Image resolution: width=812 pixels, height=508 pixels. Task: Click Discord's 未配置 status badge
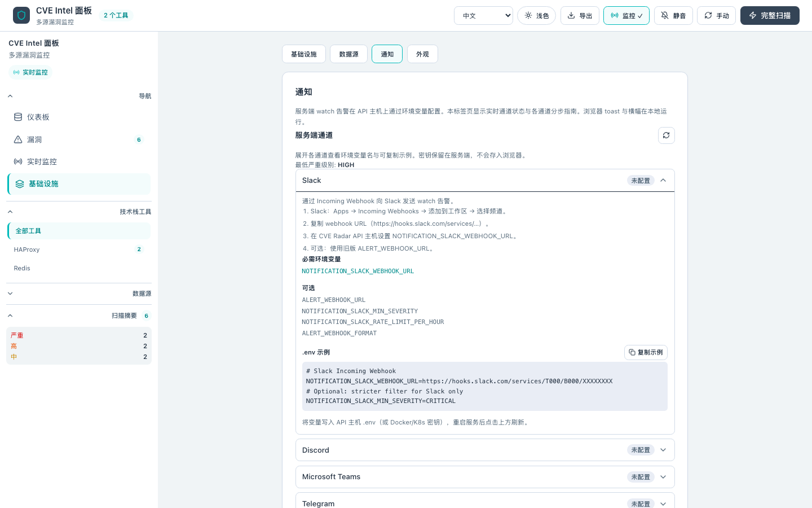(641, 450)
